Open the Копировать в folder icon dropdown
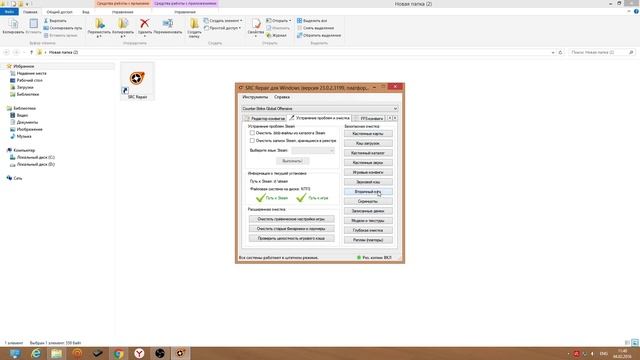 [123, 28]
